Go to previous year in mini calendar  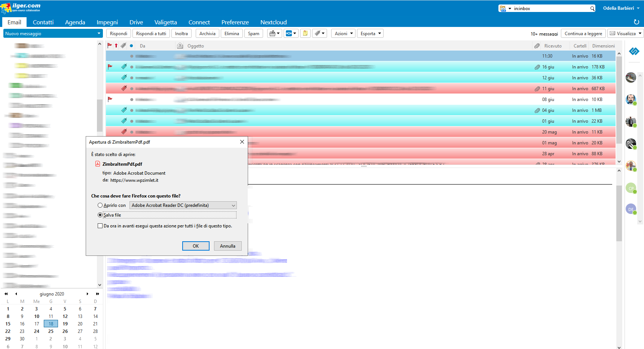pos(6,294)
